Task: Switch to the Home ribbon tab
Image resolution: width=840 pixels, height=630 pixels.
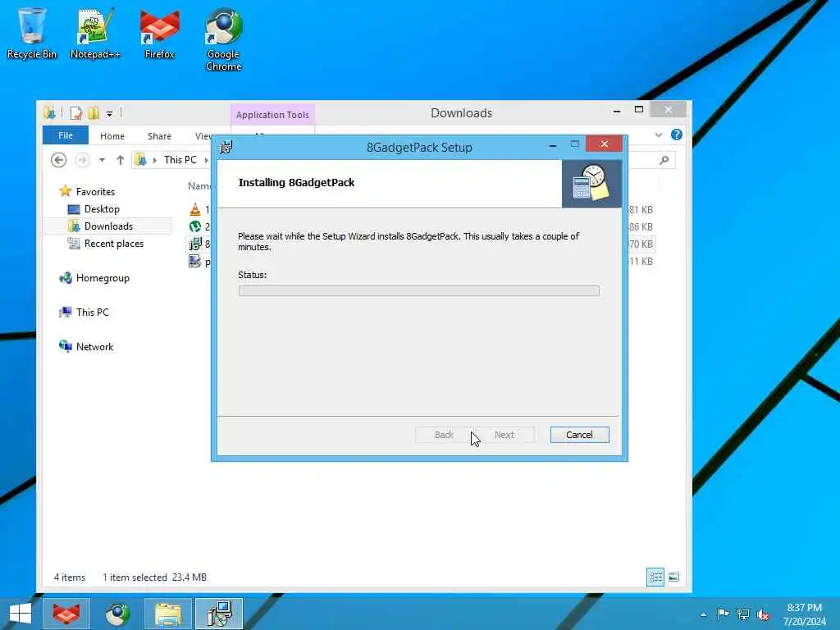Action: pos(112,136)
